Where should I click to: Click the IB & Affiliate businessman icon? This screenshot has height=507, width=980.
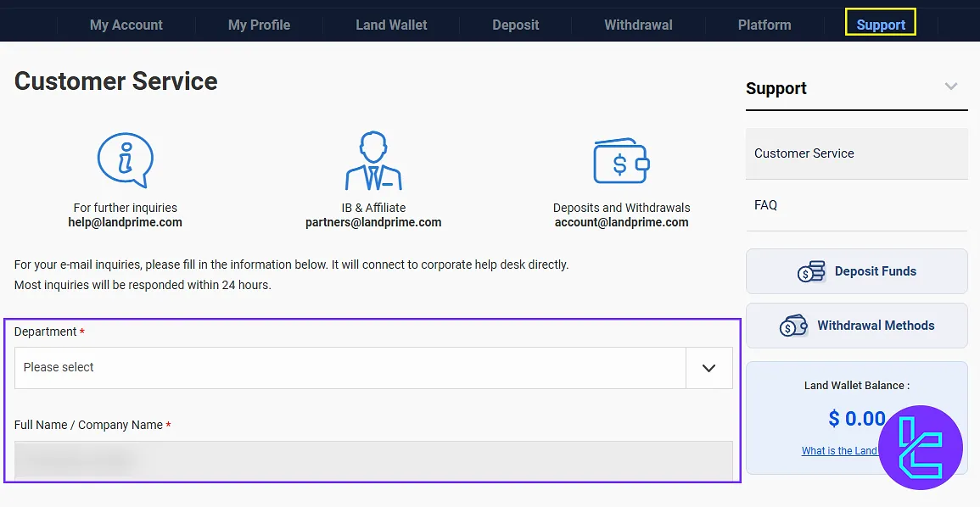[373, 161]
